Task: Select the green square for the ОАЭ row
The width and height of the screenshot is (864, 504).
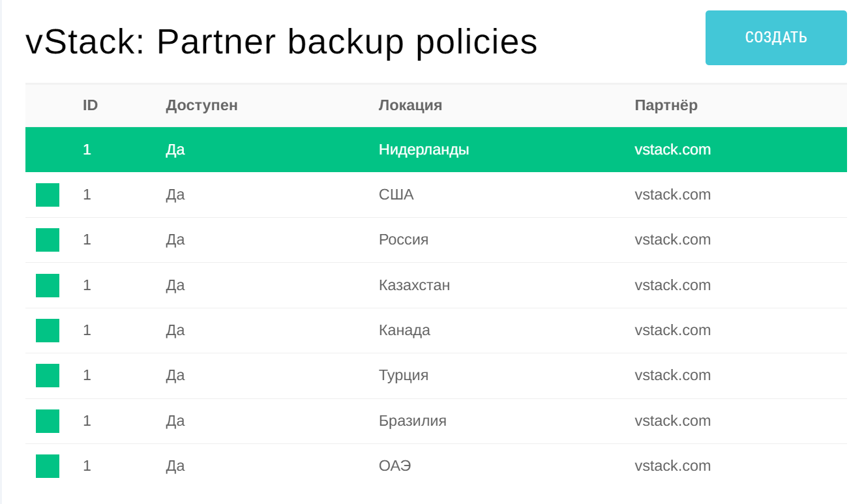Action: [x=48, y=466]
